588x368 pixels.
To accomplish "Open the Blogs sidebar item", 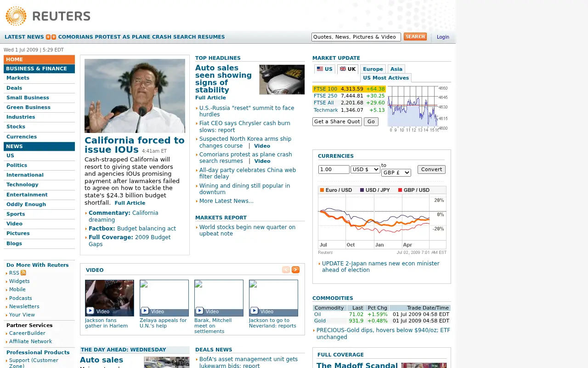I will coord(14,243).
